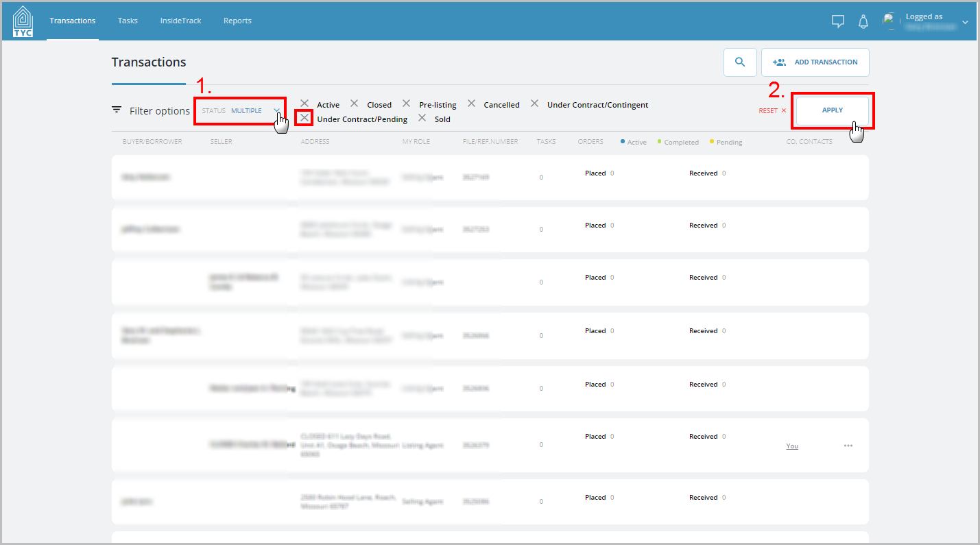Click the TYC logo icon

(x=23, y=21)
